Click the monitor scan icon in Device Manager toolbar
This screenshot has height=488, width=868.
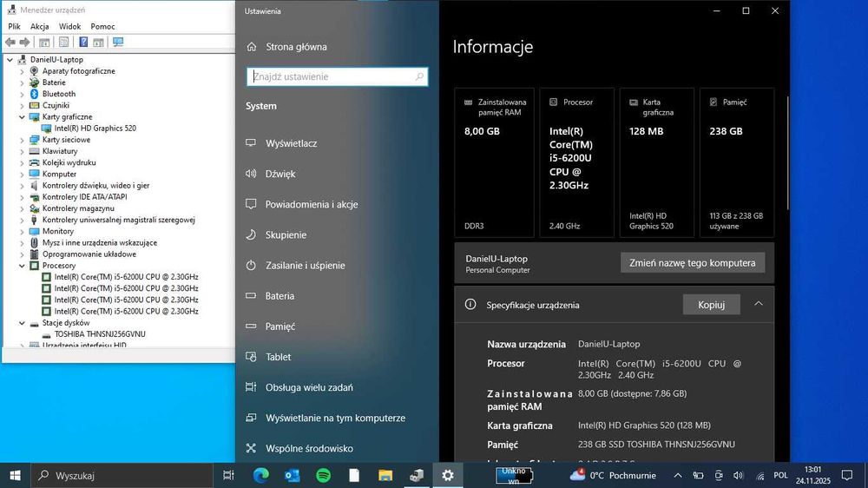[118, 42]
